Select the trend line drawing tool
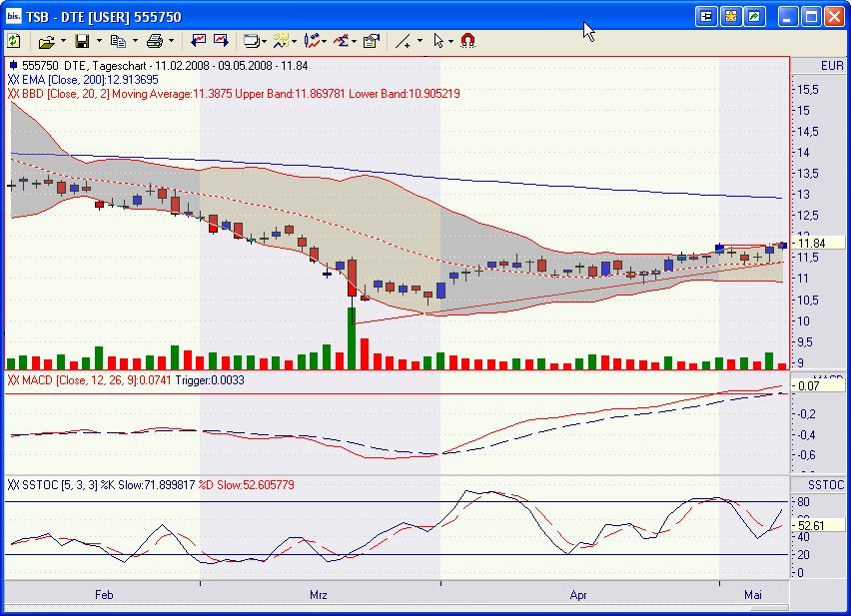This screenshot has width=851, height=616. [403, 41]
